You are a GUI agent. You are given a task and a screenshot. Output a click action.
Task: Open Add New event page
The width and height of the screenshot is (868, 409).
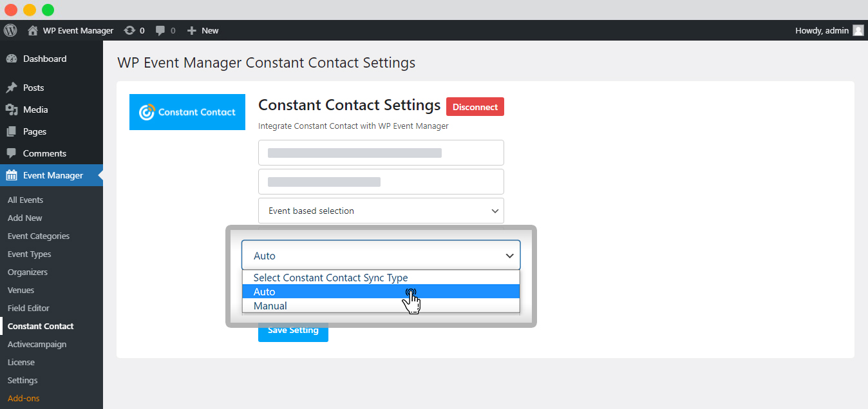(x=25, y=218)
